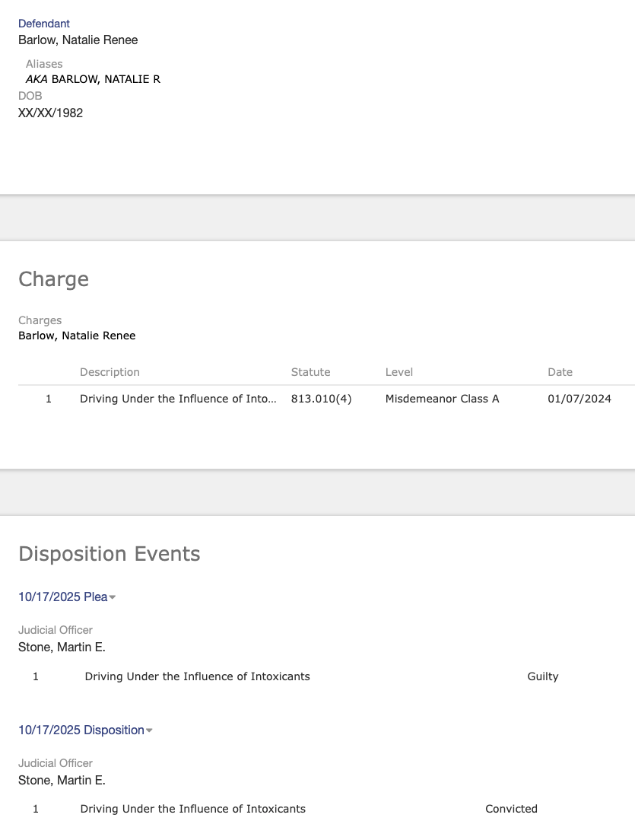The width and height of the screenshot is (635, 840).
Task: Click the Description column header
Action: pyautogui.click(x=110, y=372)
